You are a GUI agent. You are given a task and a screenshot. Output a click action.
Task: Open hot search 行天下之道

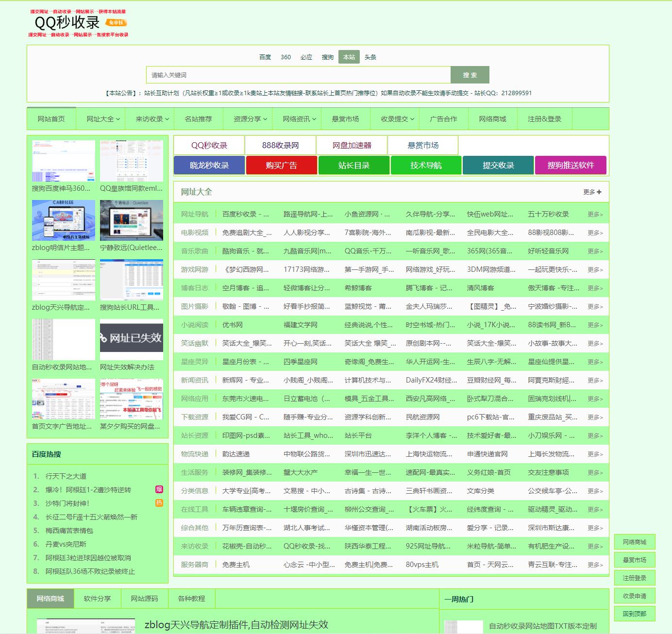point(66,476)
